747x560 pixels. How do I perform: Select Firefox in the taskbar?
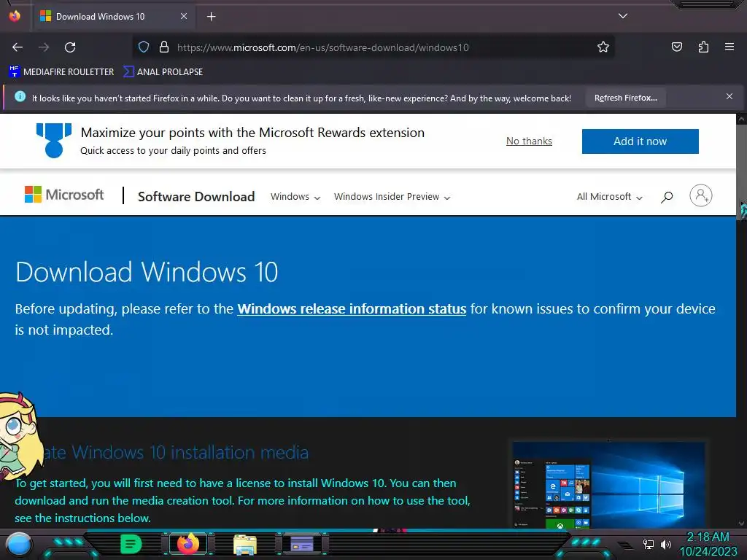pos(187,544)
